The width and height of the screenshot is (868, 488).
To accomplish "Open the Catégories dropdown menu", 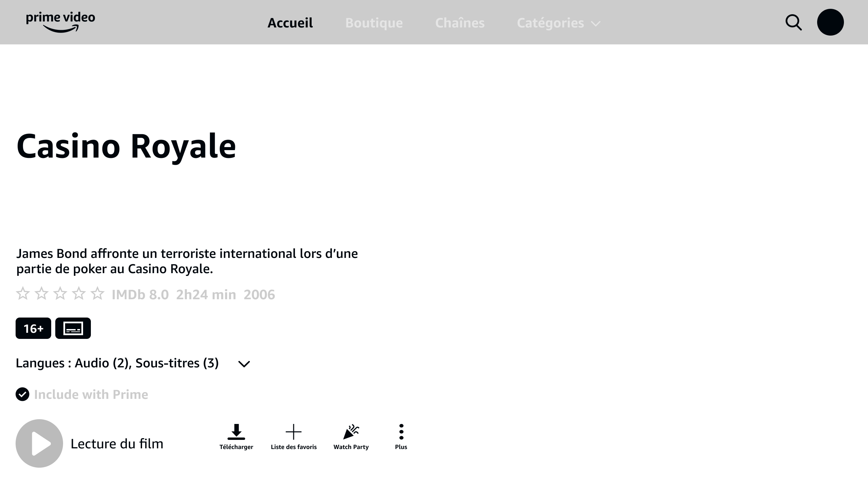I will tap(558, 23).
